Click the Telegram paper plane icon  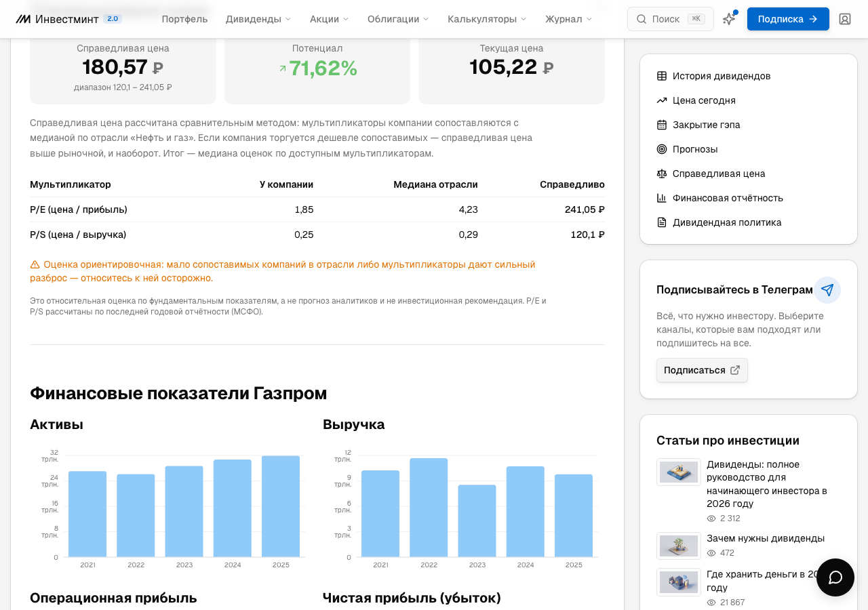pyautogui.click(x=827, y=290)
